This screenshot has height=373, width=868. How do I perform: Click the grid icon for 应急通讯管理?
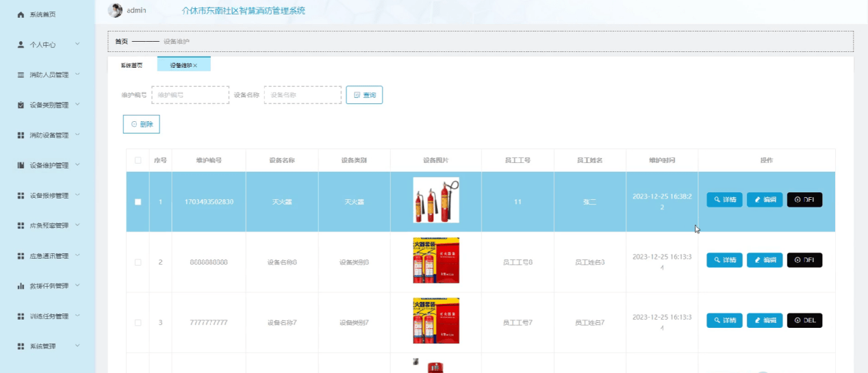(21, 256)
